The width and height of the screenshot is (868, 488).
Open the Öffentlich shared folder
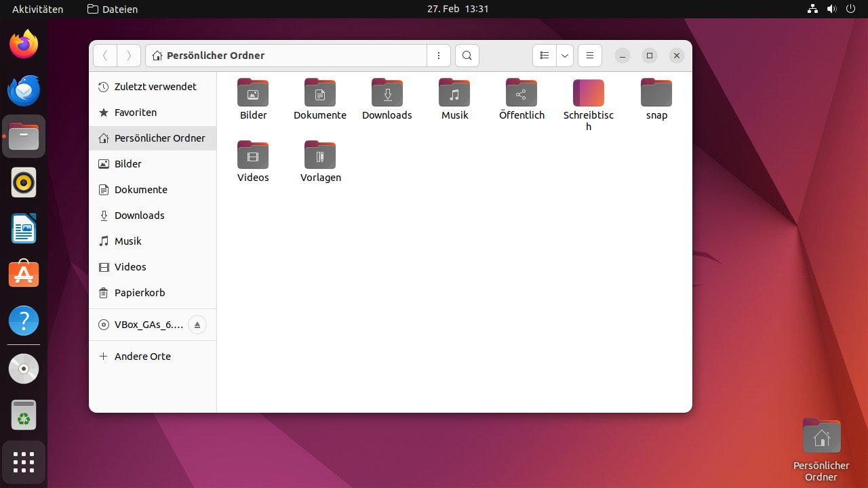coord(521,93)
